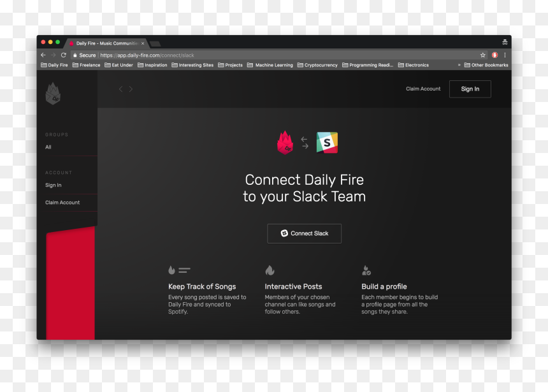Open the Freelance bookmarks folder
The height and width of the screenshot is (392, 548).
[86, 65]
